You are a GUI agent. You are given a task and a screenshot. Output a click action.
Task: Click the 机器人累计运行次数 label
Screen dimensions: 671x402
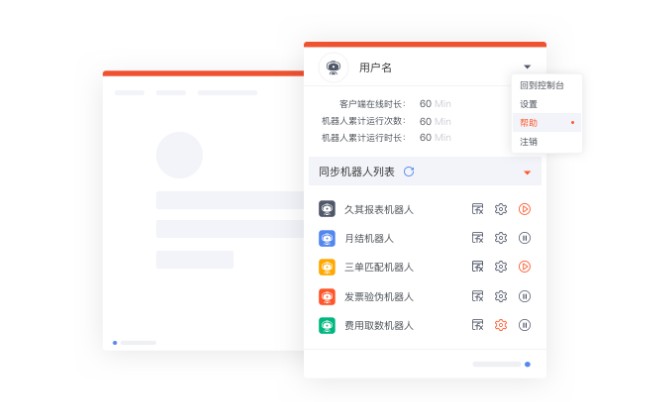364,121
